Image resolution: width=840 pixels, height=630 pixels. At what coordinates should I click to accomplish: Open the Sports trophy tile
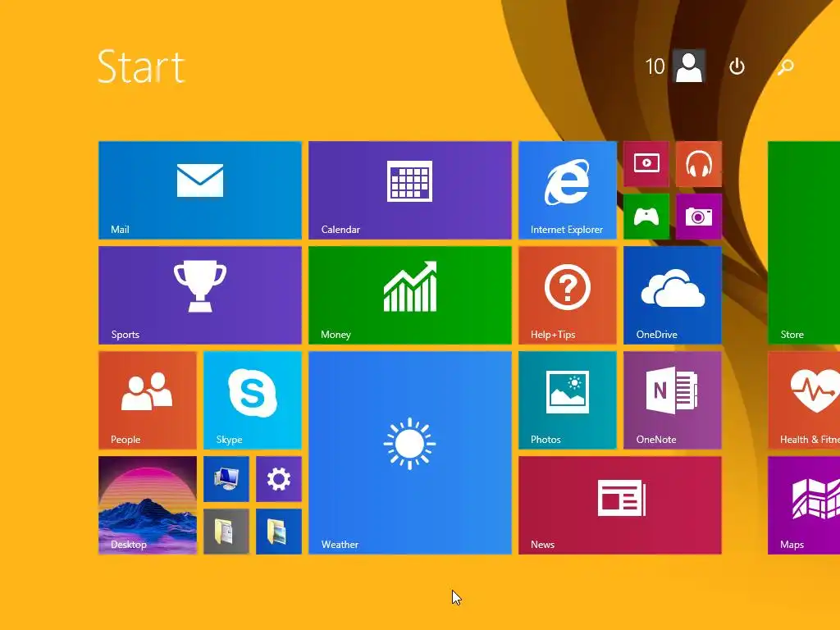tap(200, 295)
